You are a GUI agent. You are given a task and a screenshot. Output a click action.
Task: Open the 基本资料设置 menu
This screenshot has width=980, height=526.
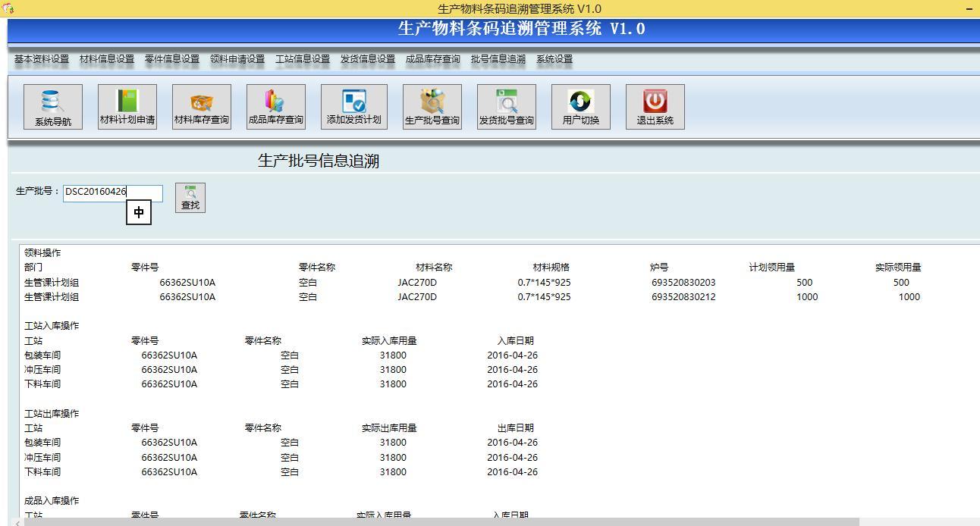pos(39,58)
